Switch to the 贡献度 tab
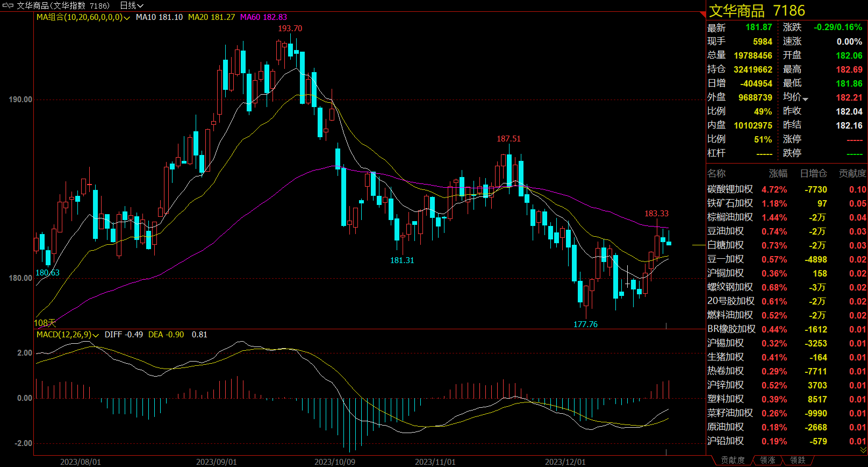 tap(733, 461)
